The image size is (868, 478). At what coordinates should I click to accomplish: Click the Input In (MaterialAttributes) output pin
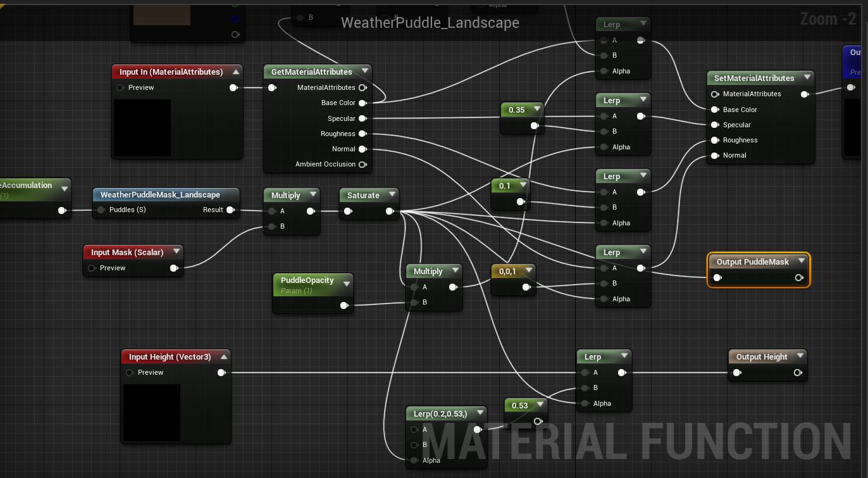pyautogui.click(x=233, y=87)
